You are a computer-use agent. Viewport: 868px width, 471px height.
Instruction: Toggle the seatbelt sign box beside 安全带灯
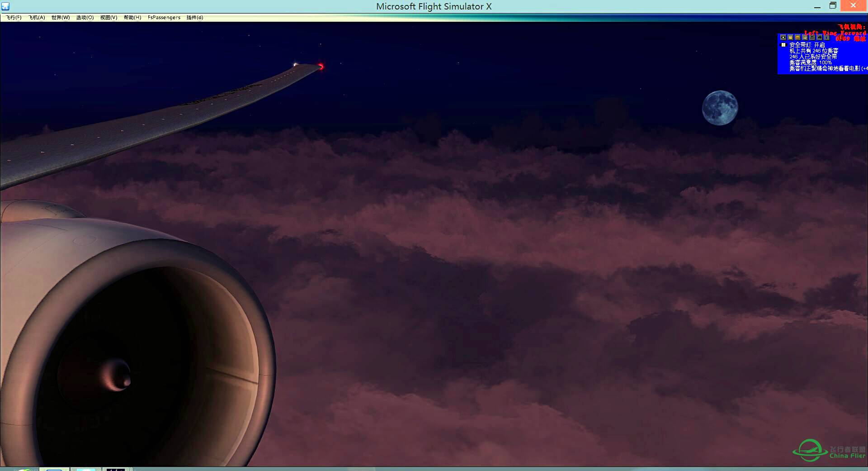783,45
